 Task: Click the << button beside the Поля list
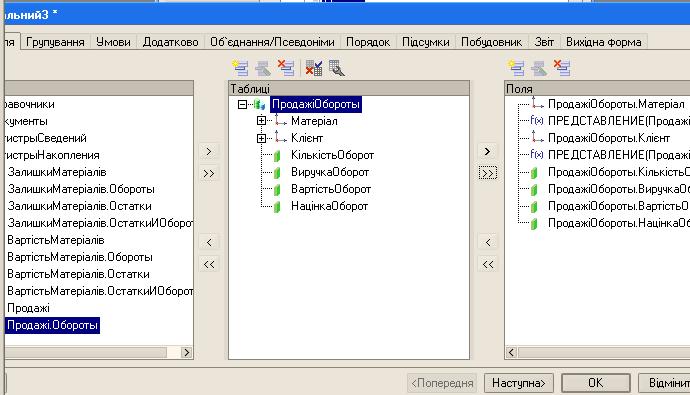(x=488, y=264)
